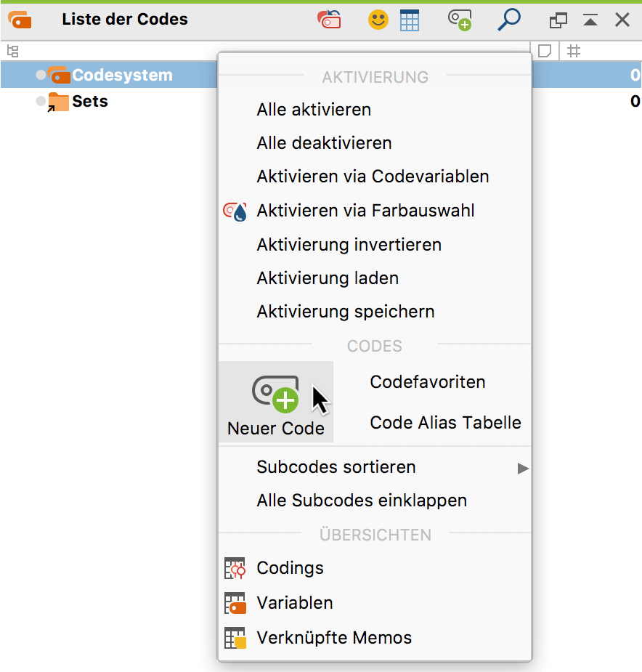Choose Aktivierung speichern
642x672 pixels.
(x=346, y=312)
